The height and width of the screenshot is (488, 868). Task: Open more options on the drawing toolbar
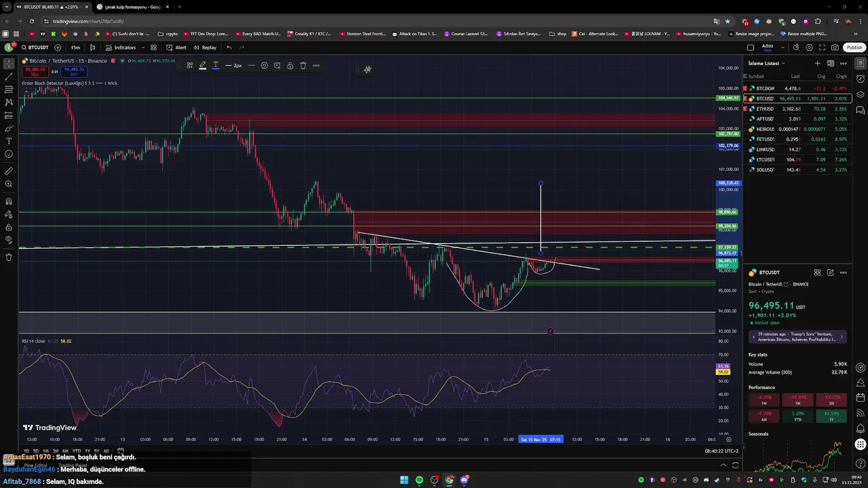316,66
